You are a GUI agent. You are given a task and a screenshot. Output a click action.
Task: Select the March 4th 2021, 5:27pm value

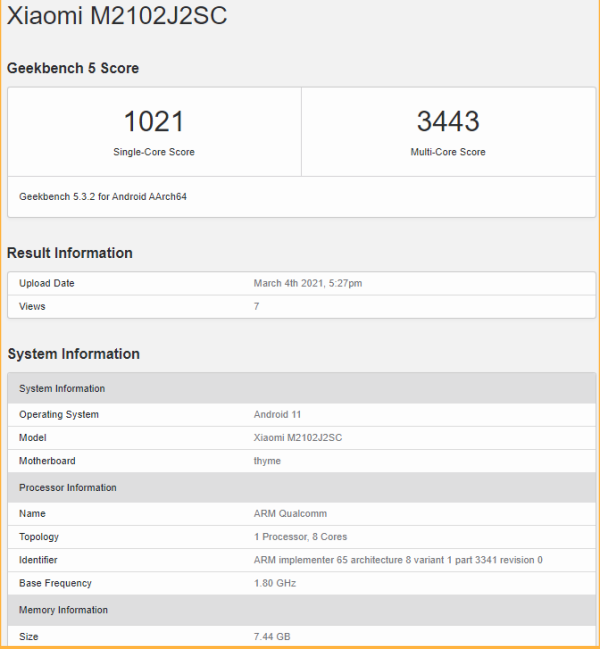[x=308, y=283]
